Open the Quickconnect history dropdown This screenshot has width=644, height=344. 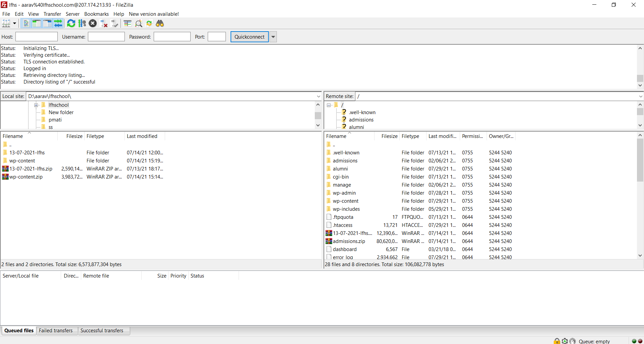coord(274,37)
